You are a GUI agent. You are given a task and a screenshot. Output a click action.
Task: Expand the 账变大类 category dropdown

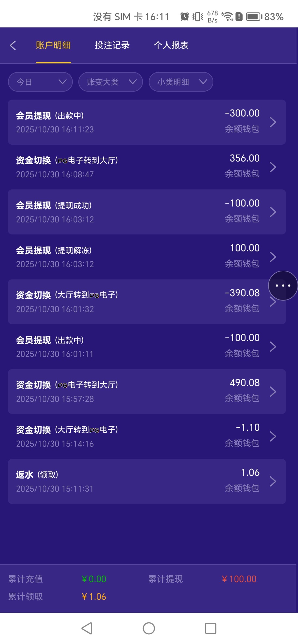tap(110, 82)
